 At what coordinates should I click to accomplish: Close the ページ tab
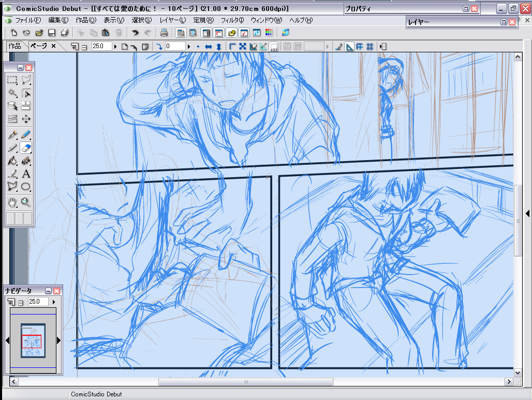[54, 46]
